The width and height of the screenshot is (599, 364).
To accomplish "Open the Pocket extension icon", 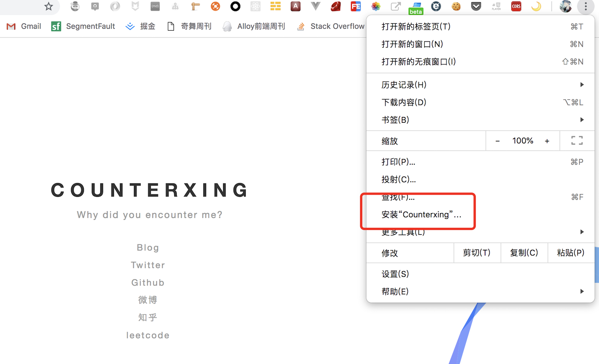I will click(476, 7).
